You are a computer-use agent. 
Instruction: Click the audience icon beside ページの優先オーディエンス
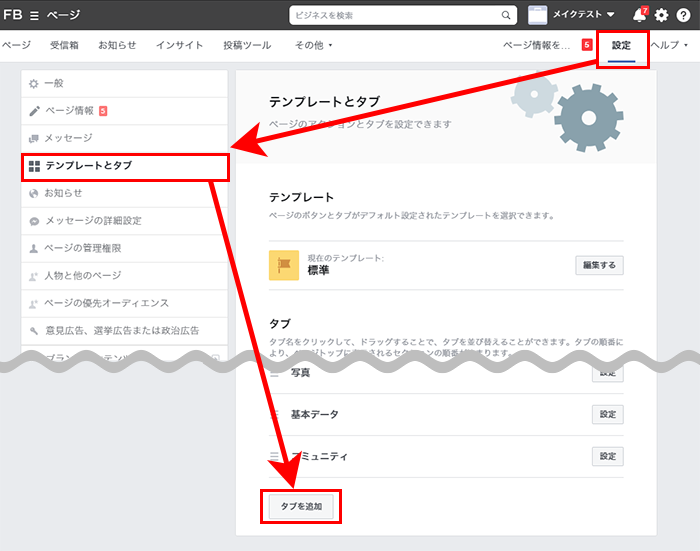click(33, 305)
